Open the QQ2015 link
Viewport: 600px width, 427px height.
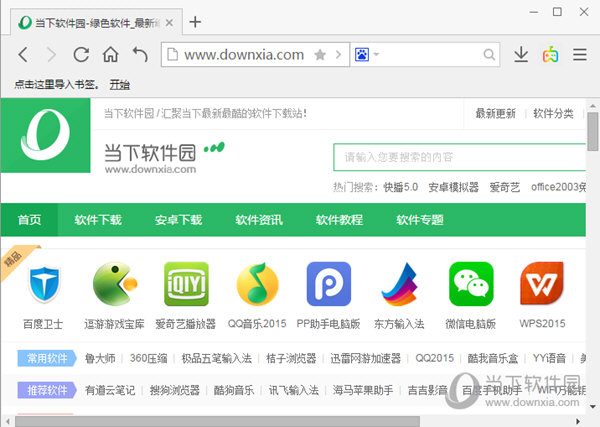(434, 359)
